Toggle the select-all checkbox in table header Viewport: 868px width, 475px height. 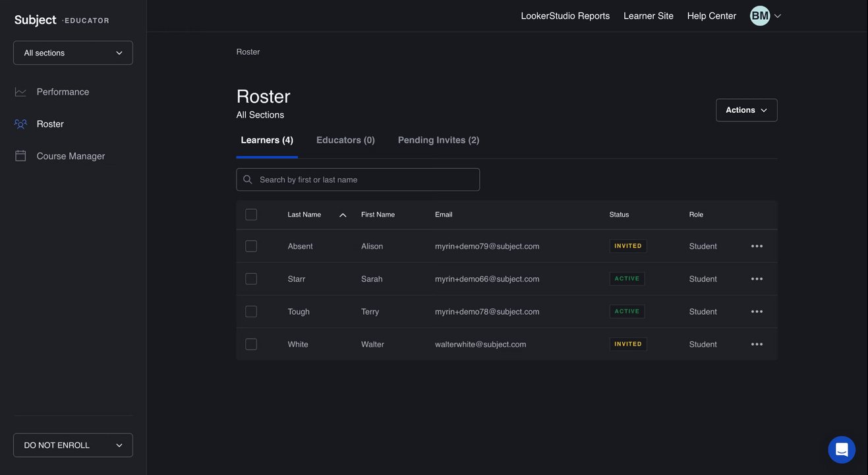251,214
